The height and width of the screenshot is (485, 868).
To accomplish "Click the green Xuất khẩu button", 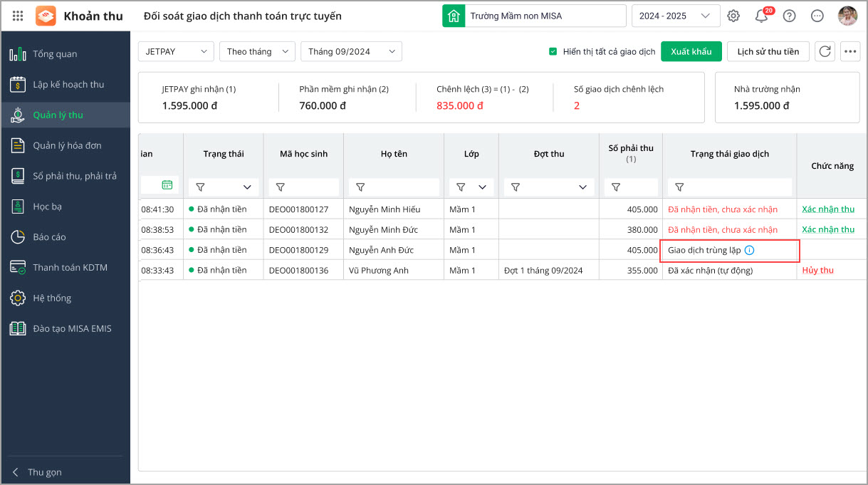I will point(691,51).
